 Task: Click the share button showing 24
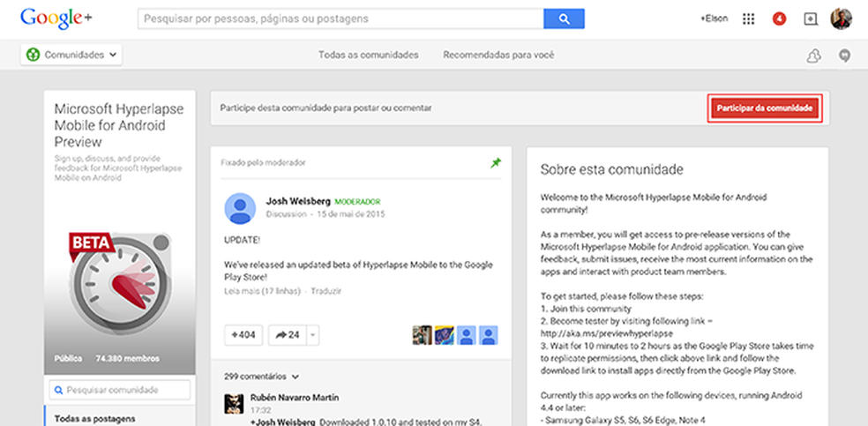[x=288, y=335]
